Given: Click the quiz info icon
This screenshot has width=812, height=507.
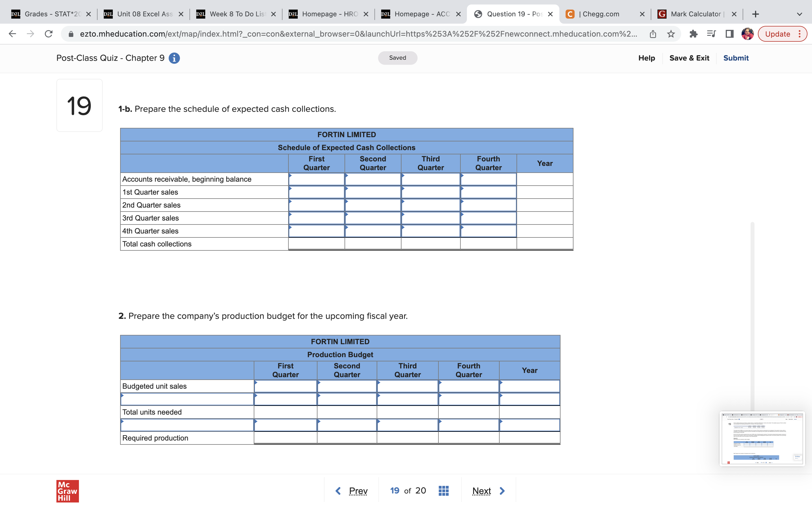Looking at the screenshot, I should coord(174,58).
